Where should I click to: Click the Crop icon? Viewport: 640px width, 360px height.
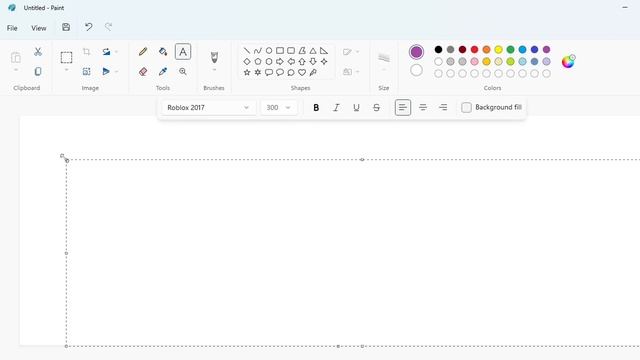[x=86, y=51]
